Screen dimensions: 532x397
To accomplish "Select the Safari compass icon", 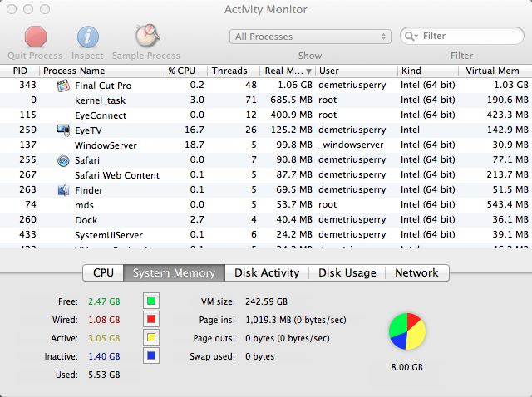I will [x=63, y=160].
